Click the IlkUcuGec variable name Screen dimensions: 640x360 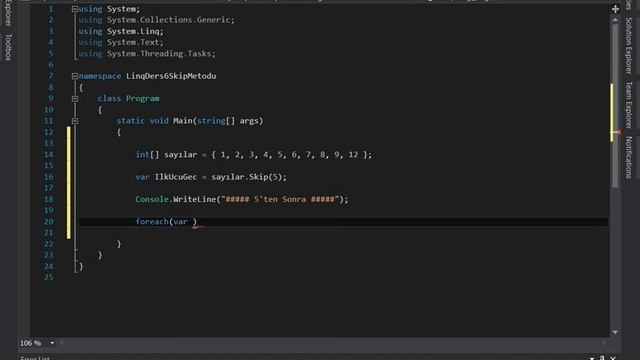pyautogui.click(x=176, y=177)
